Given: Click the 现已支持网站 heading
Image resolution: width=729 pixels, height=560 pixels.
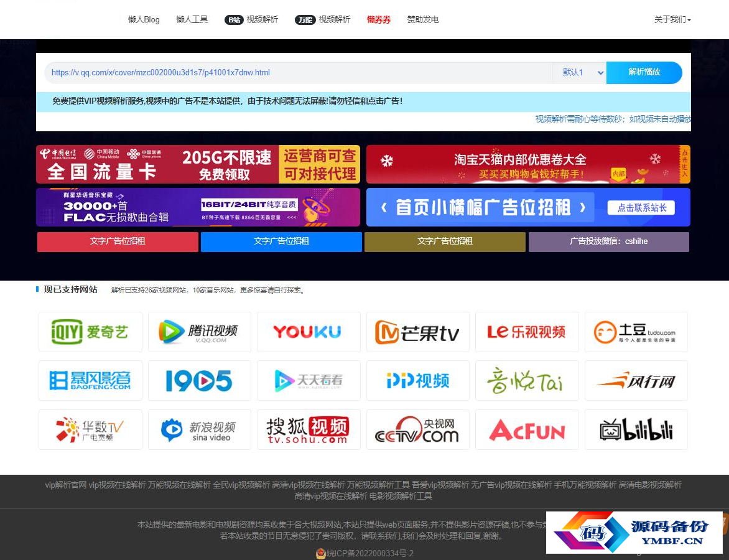Looking at the screenshot, I should coord(71,290).
